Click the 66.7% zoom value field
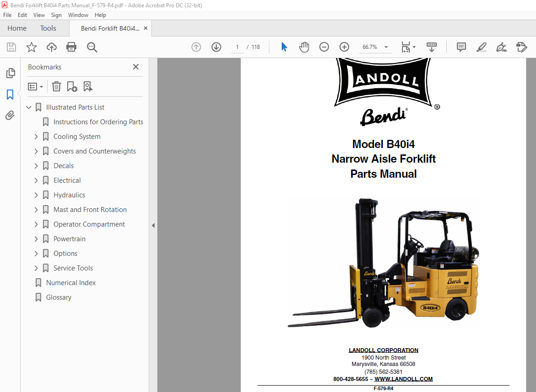 [x=370, y=47]
